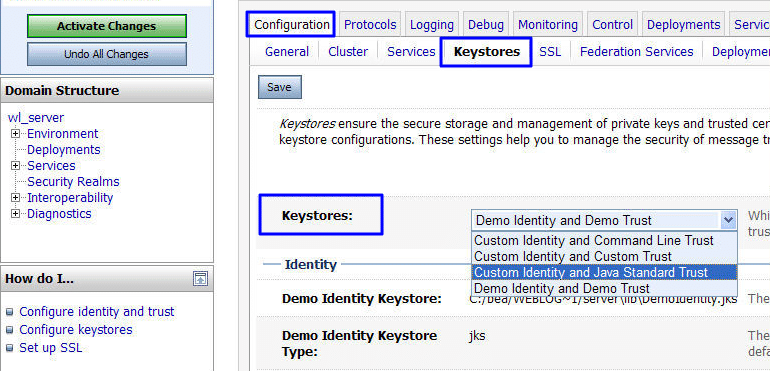Click the Activate Changes button
The height and width of the screenshot is (371, 770).
[107, 26]
